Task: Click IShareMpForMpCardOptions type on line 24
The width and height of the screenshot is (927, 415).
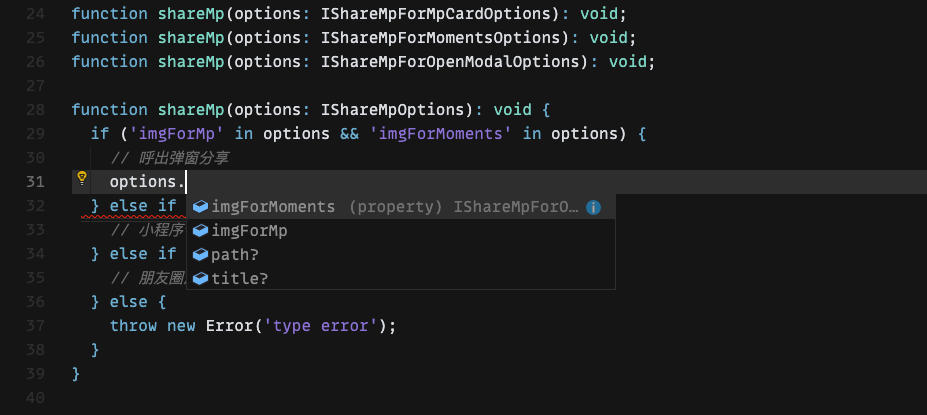Action: coord(436,14)
